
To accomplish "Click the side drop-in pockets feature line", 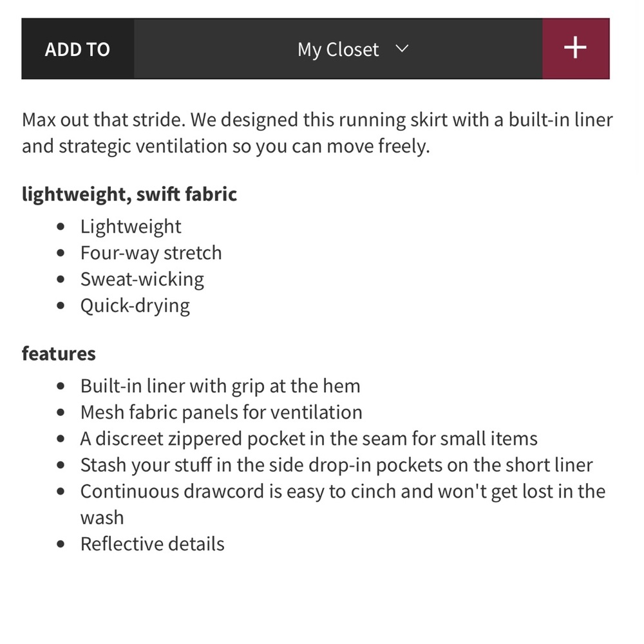I will (337, 465).
